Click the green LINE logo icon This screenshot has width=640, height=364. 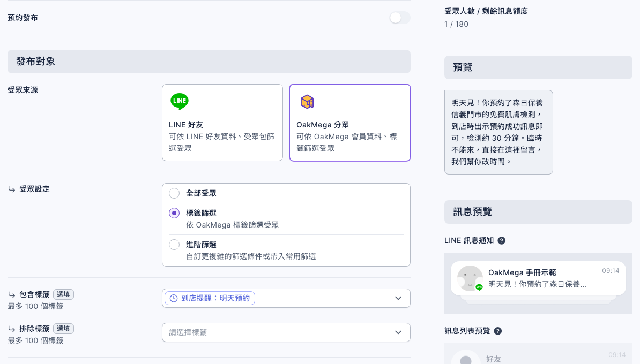coord(180,101)
